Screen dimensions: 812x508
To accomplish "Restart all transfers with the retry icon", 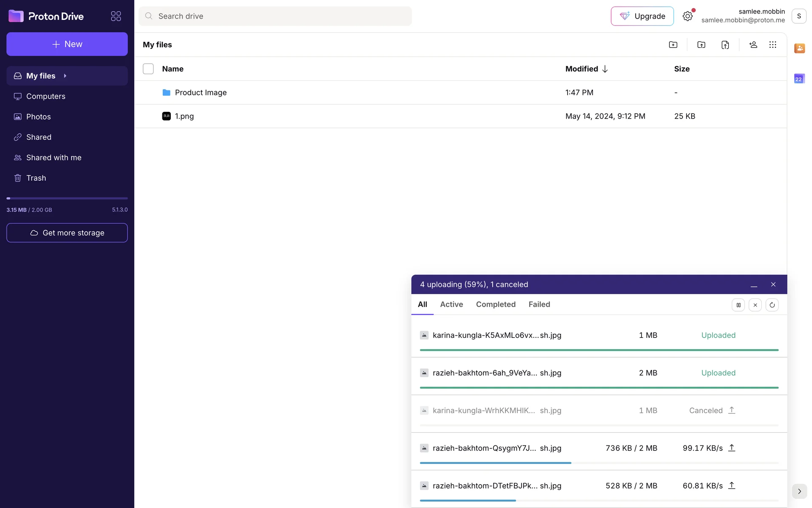I will [772, 305].
